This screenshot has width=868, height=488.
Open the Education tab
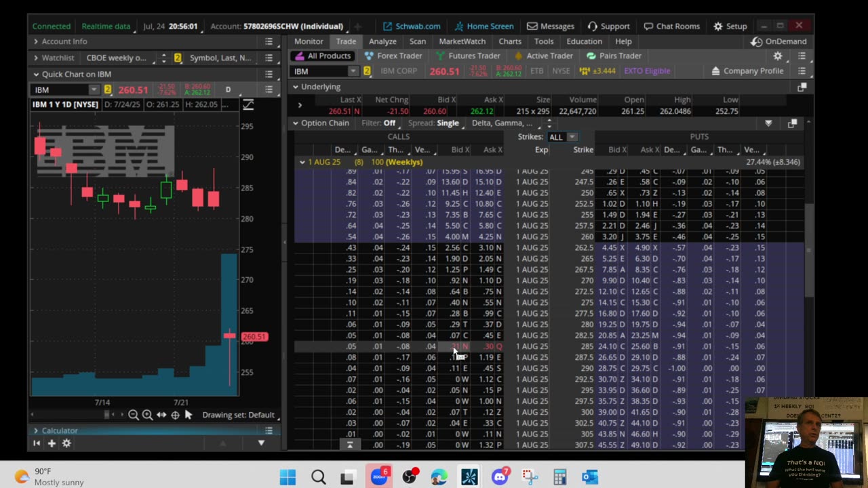point(584,41)
